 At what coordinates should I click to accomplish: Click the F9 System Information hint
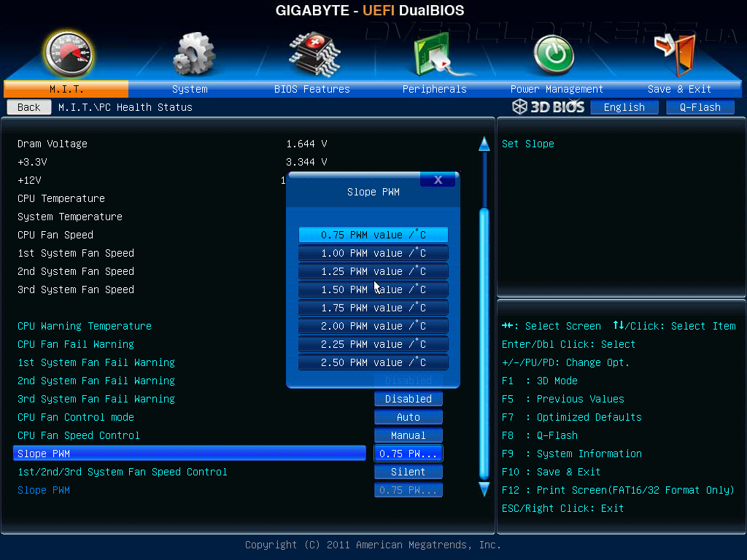pyautogui.click(x=572, y=454)
